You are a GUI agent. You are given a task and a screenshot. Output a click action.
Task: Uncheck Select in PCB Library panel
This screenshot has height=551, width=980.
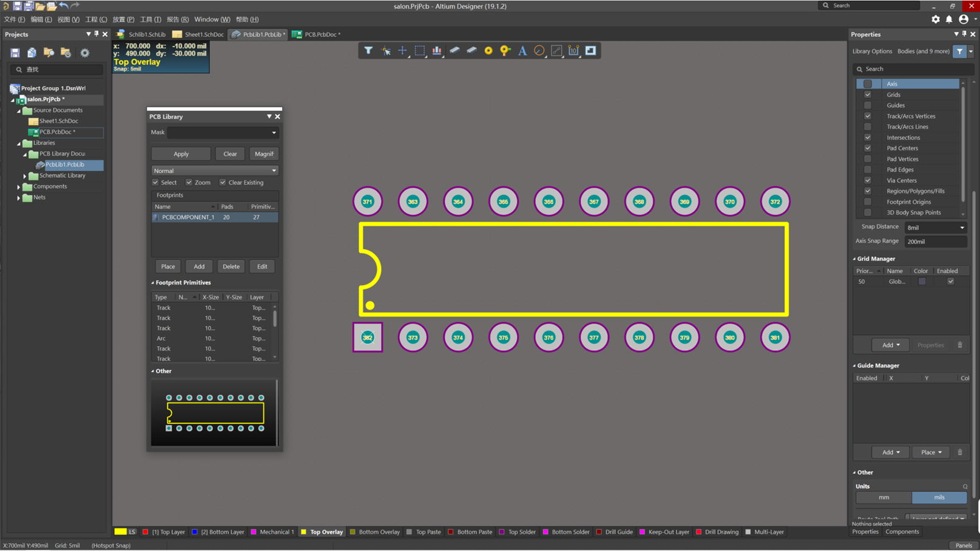point(155,182)
